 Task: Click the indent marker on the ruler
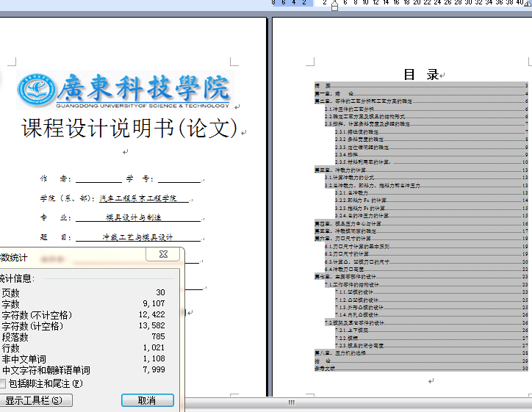(334, 5)
